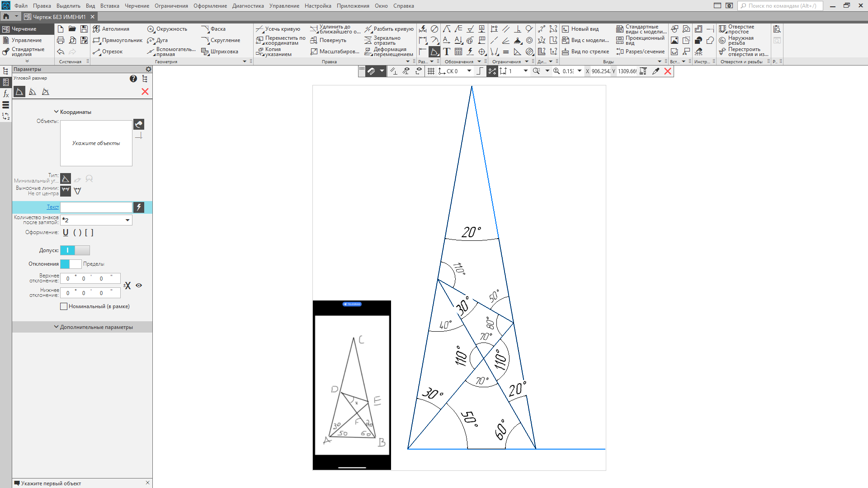Open the decimal places dropdown
Image resolution: width=868 pixels, height=488 pixels.
click(127, 220)
